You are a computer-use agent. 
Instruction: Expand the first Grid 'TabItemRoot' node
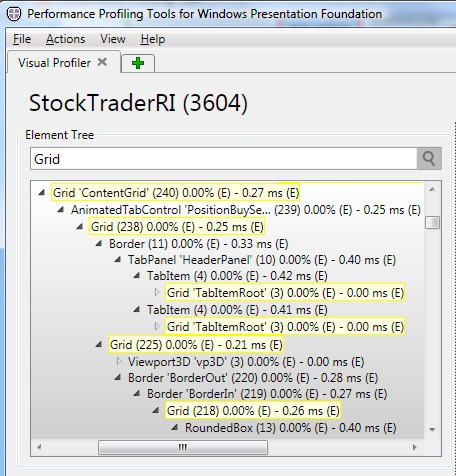[x=157, y=292]
